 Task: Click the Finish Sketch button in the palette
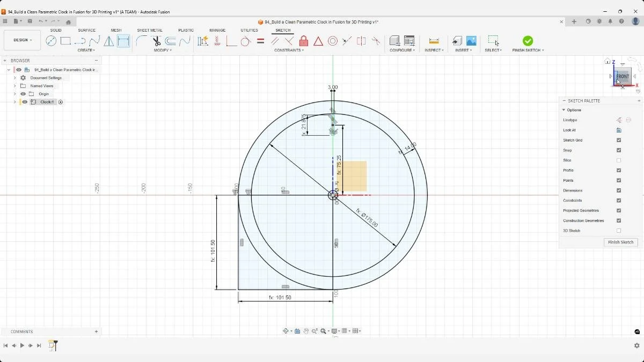620,242
